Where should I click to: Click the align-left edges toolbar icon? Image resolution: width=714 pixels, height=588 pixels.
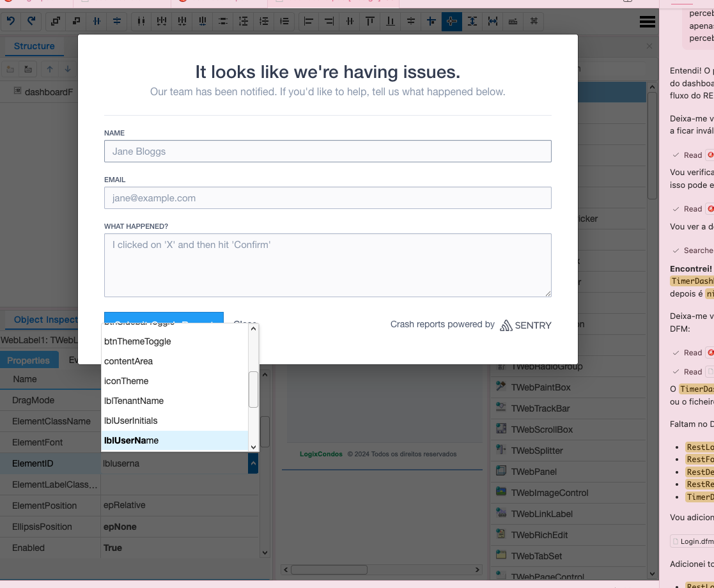309,21
